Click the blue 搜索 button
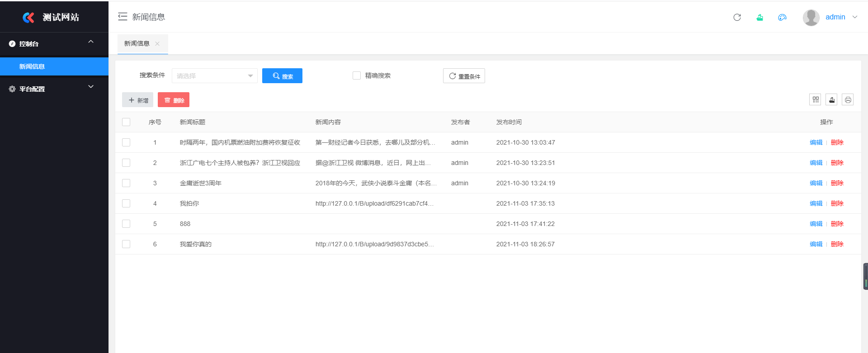This screenshot has height=353, width=868. pos(282,76)
